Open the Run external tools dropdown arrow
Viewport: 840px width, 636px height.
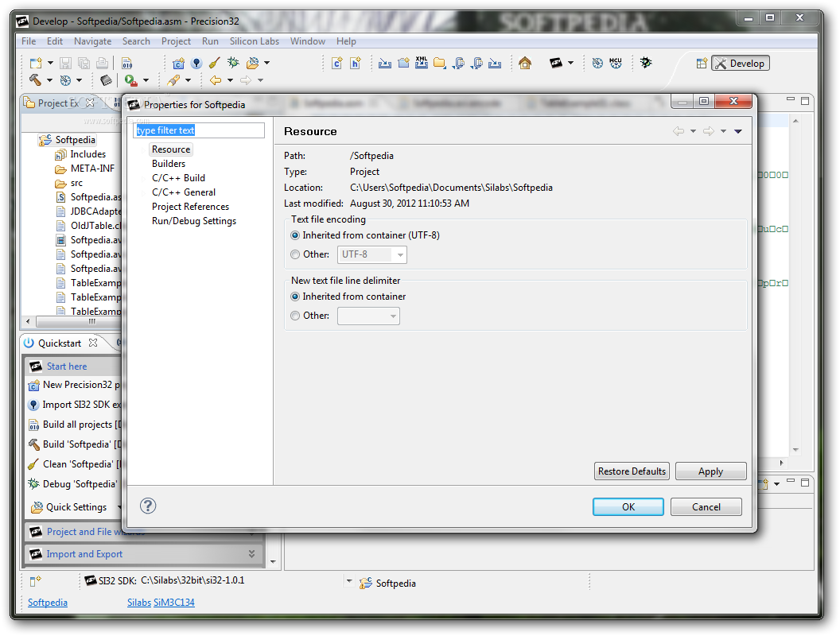tap(146, 80)
